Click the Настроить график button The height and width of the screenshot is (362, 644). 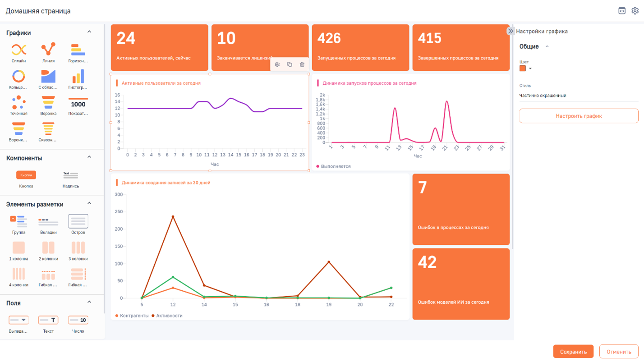tap(579, 116)
